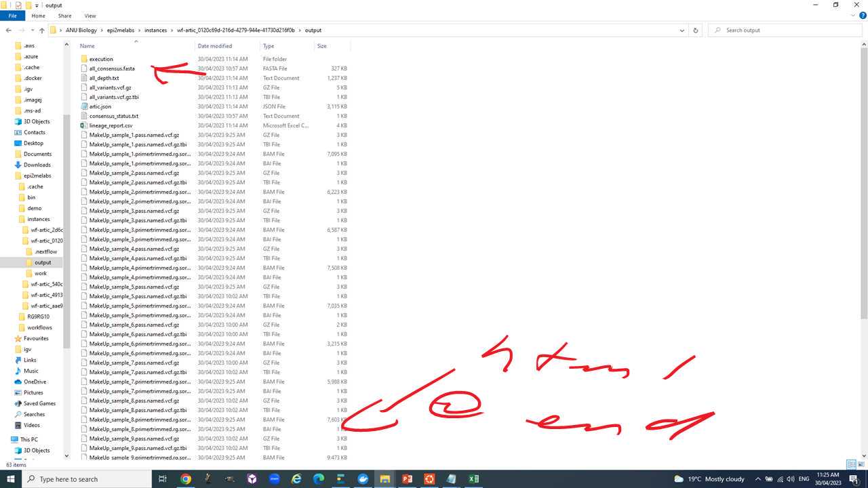The height and width of the screenshot is (488, 868).
Task: Open Excel from the taskbar
Action: pyautogui.click(x=473, y=479)
